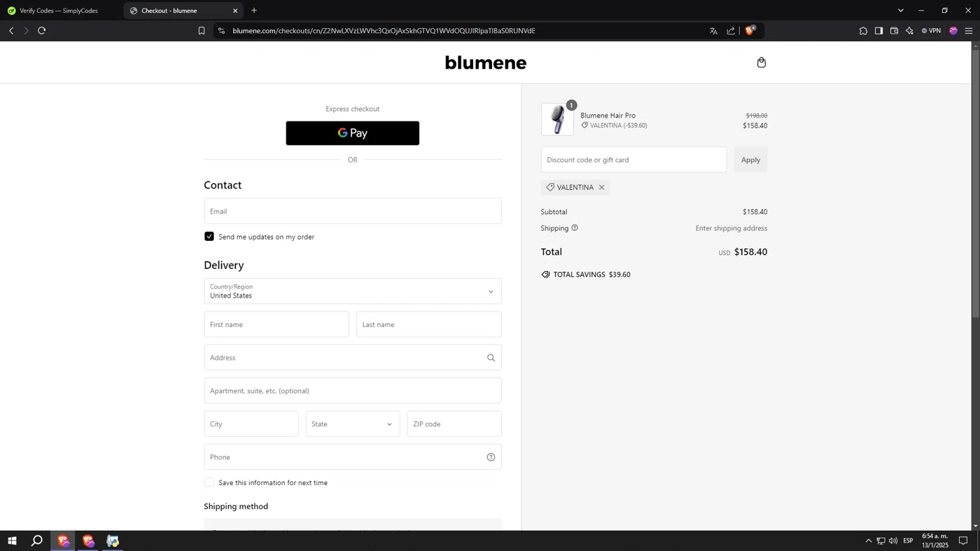Focus the Email input field

[x=353, y=211]
